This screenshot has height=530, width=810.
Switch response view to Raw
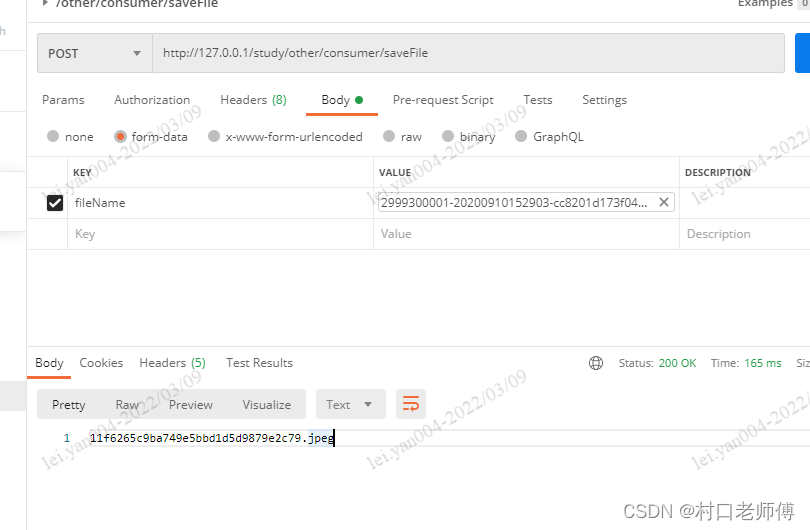coord(127,404)
